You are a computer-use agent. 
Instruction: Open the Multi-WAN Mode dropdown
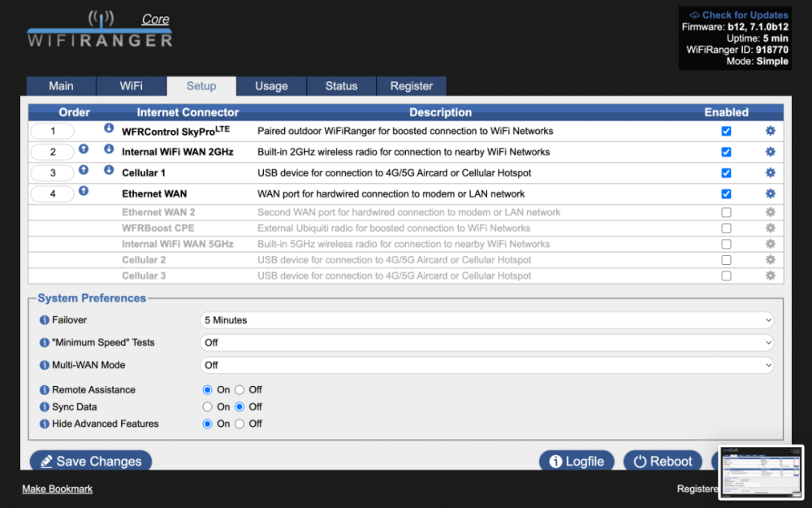[x=486, y=365]
